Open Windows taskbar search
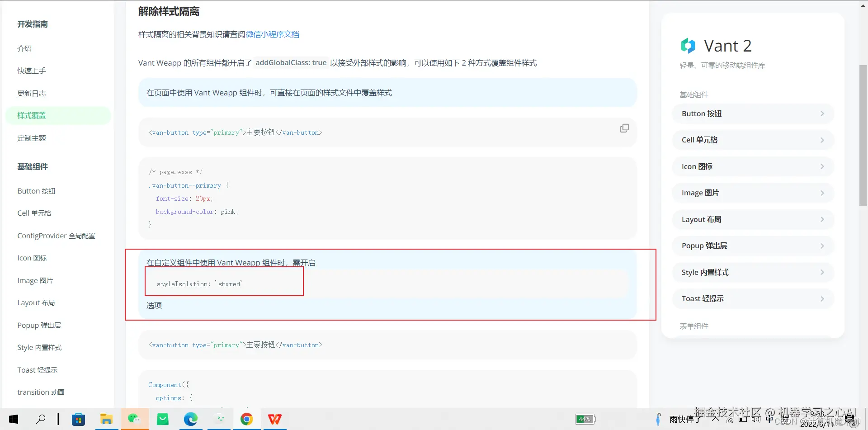 41,419
